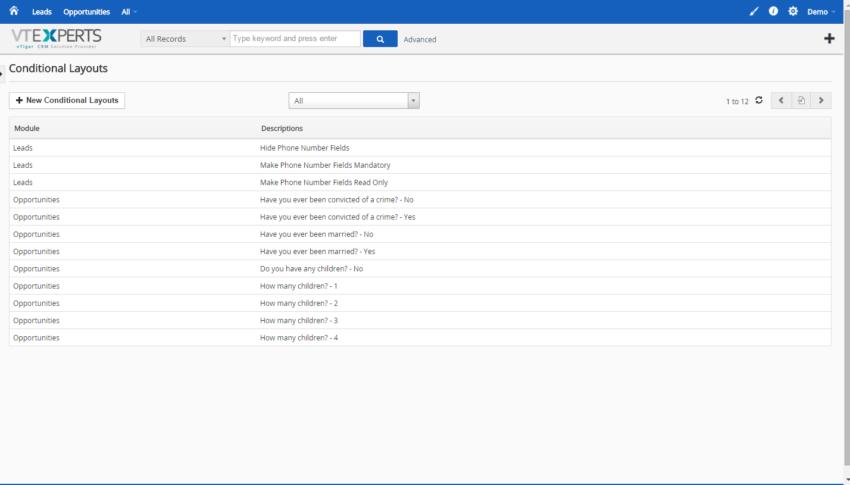Open the Opportunities menu
This screenshot has width=850, height=485.
pos(87,12)
